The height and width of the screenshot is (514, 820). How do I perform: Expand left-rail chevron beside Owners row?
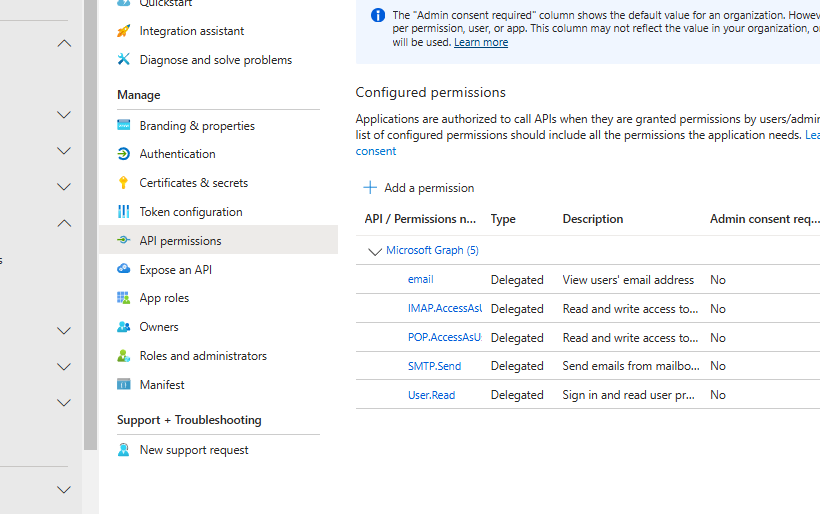pyautogui.click(x=64, y=331)
